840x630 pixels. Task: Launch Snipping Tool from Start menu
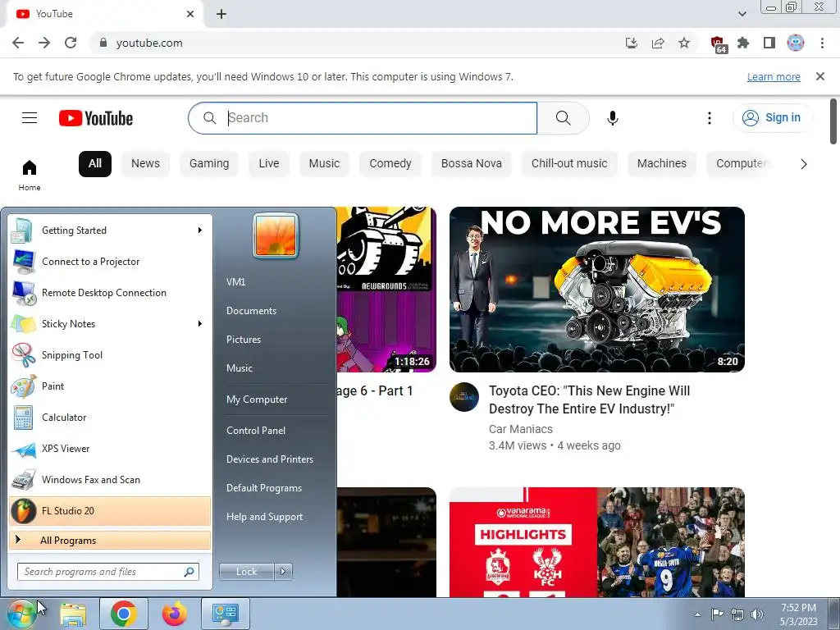pos(110,355)
